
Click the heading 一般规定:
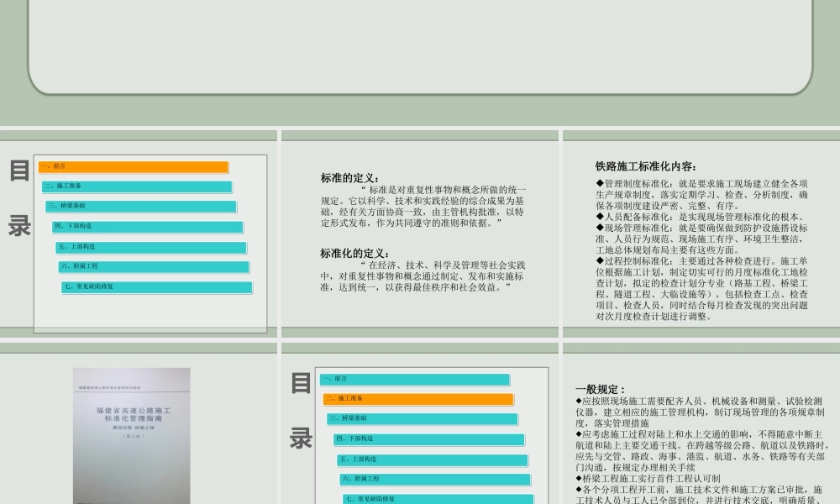[x=600, y=390]
